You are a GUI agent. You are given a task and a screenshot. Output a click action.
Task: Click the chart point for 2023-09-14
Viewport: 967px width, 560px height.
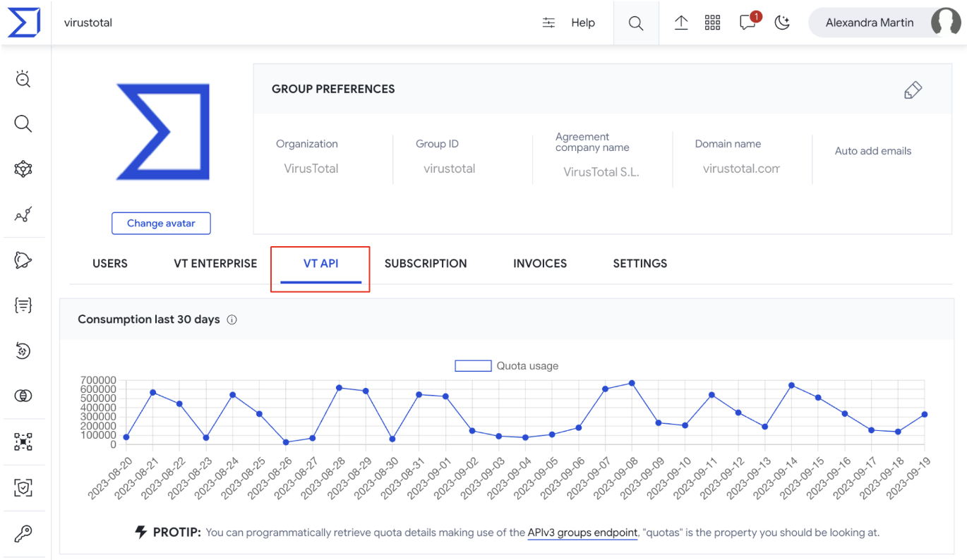(x=791, y=385)
